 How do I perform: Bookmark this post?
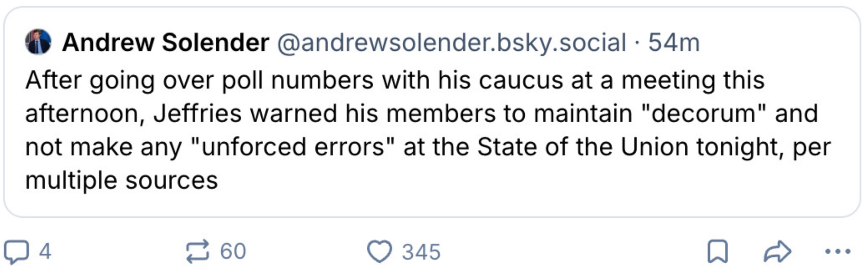point(717,252)
